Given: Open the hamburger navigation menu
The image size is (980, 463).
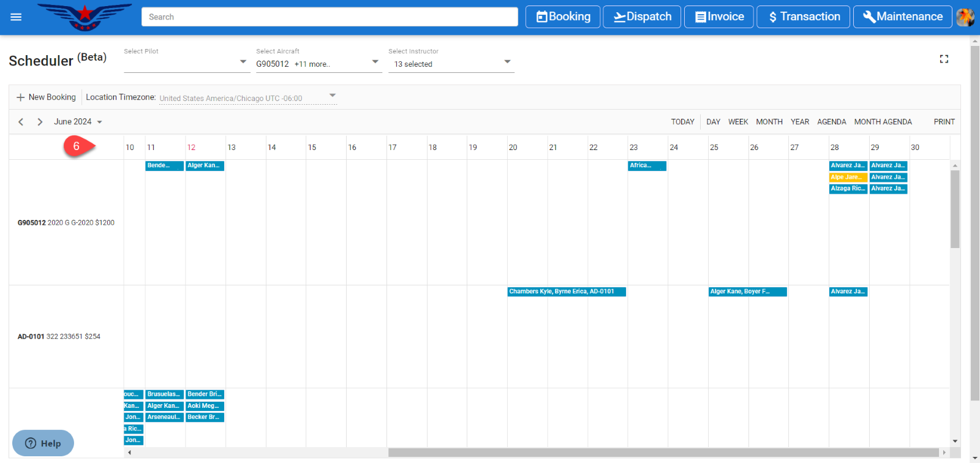Looking at the screenshot, I should (x=16, y=17).
